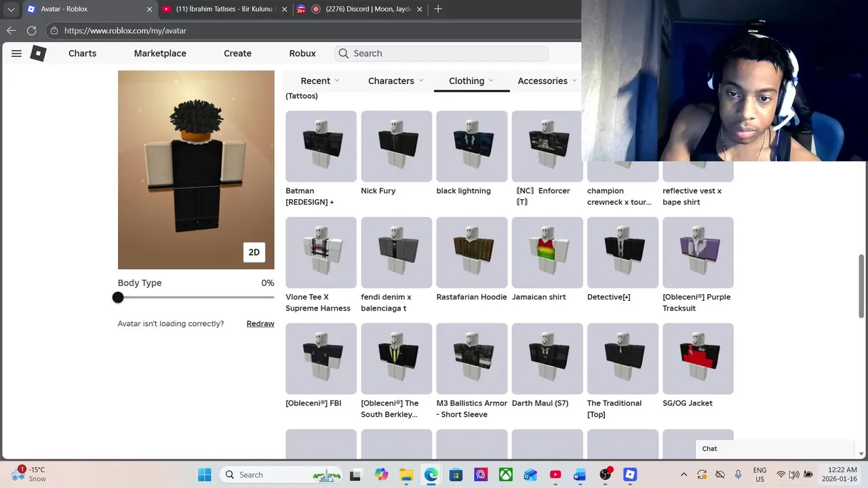Viewport: 868px width, 488px height.
Task: Open the Create page
Action: point(237,54)
